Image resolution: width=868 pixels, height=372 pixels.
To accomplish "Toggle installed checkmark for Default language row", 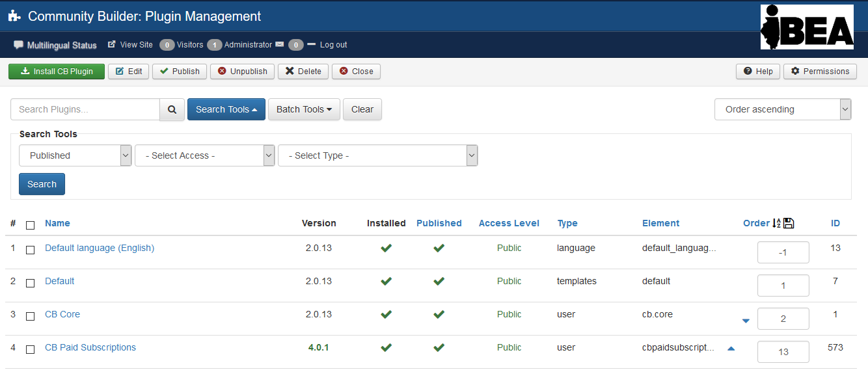I will [387, 248].
